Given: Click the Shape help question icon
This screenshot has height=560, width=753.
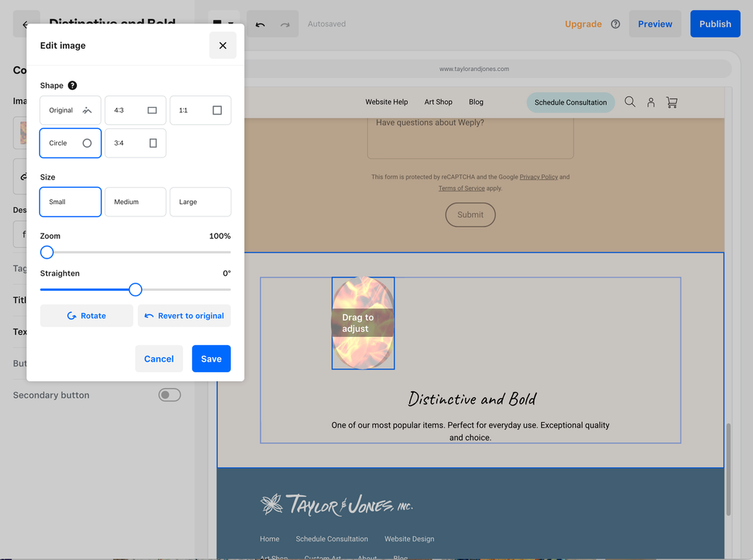Looking at the screenshot, I should point(72,86).
